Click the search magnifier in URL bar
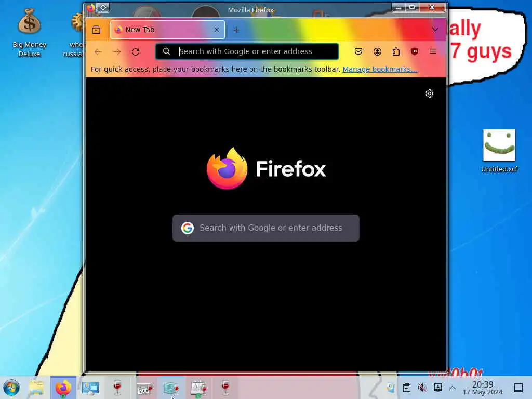This screenshot has height=399, width=532. pos(167,51)
